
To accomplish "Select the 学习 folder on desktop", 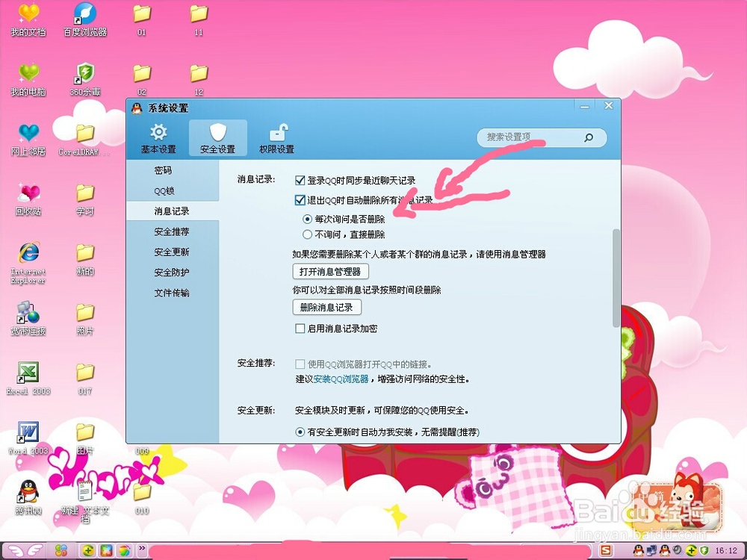I will click(85, 199).
